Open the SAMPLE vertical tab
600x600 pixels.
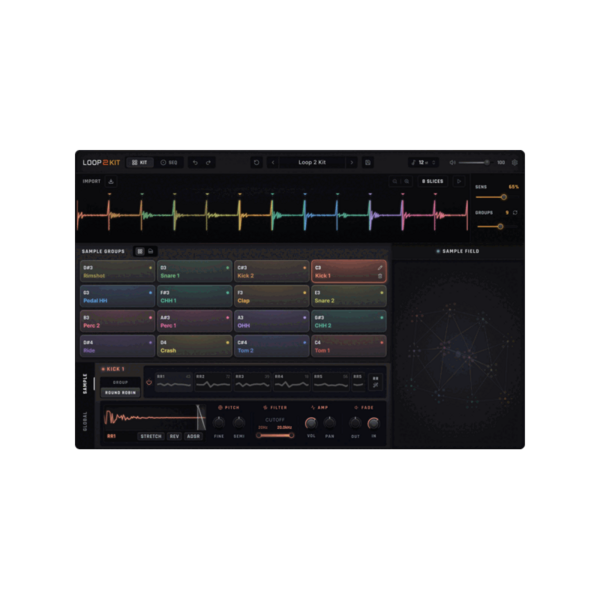click(85, 383)
